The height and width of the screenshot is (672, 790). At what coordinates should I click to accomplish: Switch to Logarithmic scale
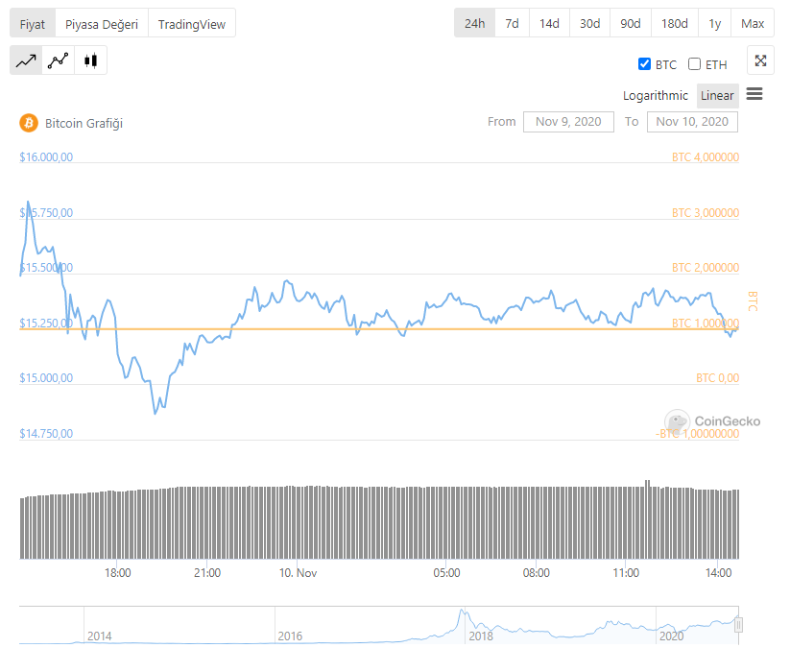tap(655, 95)
